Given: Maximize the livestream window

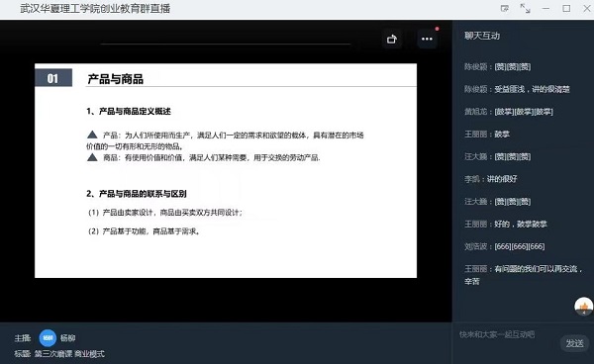Looking at the screenshot, I should [566, 8].
